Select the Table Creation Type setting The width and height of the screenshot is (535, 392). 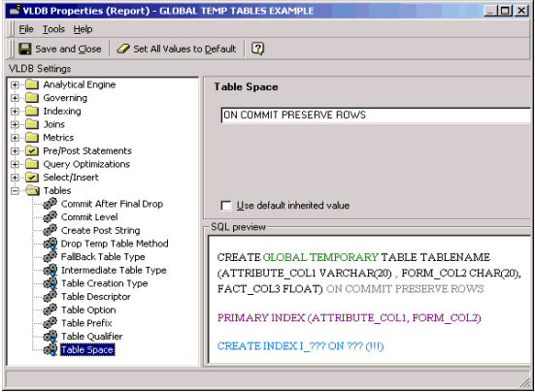pos(105,283)
